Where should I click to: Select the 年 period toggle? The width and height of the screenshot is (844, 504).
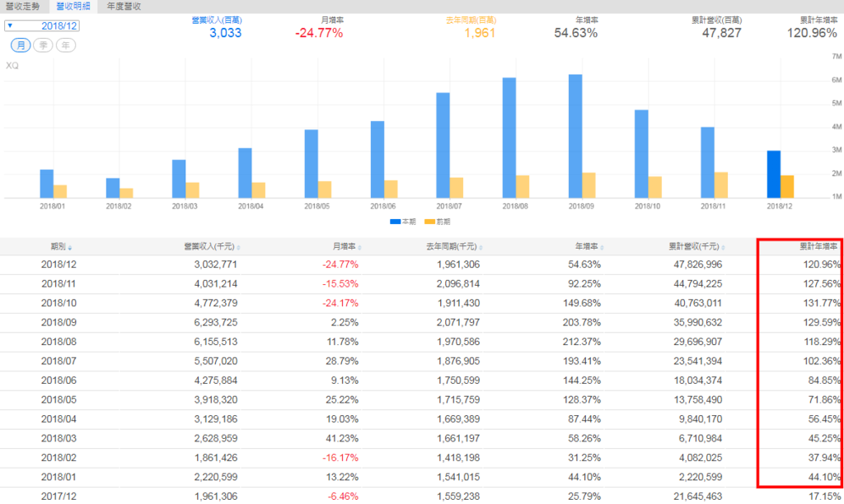coord(66,45)
